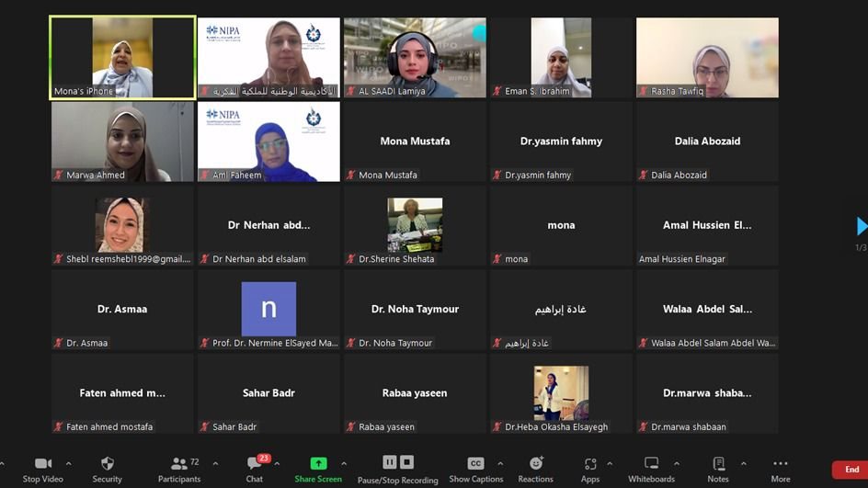Expand the arrow next to Share Screen
This screenshot has width=868, height=488.
tap(344, 464)
